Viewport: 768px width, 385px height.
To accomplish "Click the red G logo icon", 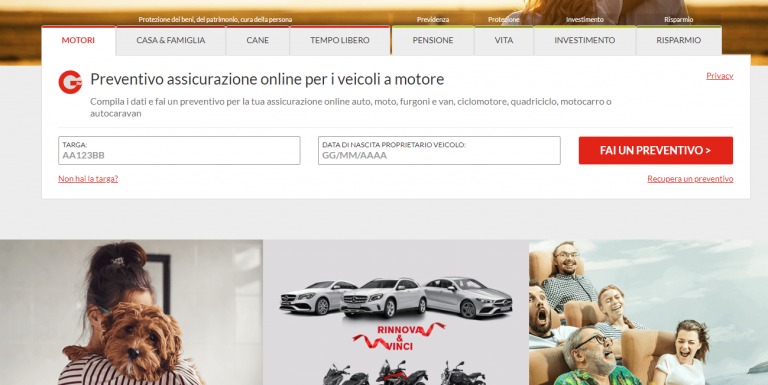I will (70, 82).
